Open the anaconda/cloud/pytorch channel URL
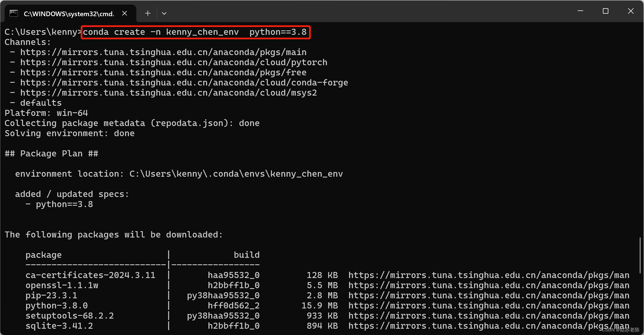Image resolution: width=644 pixels, height=335 pixels. point(174,62)
